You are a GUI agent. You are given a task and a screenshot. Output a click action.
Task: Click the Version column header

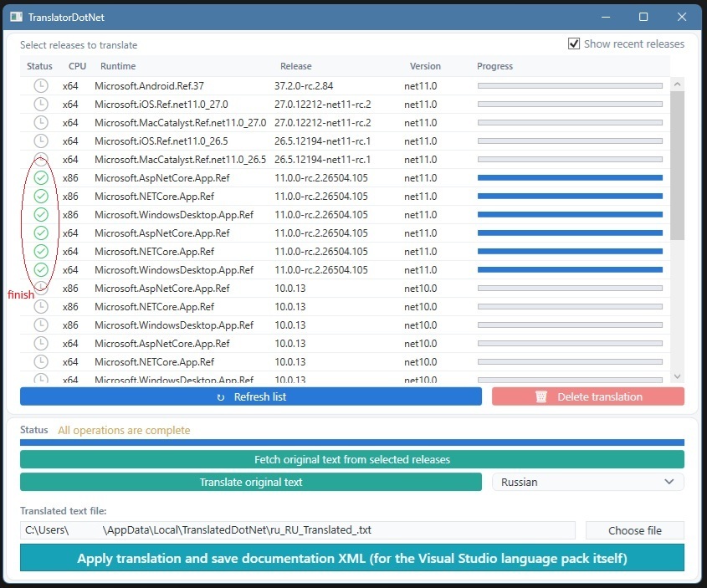(425, 66)
